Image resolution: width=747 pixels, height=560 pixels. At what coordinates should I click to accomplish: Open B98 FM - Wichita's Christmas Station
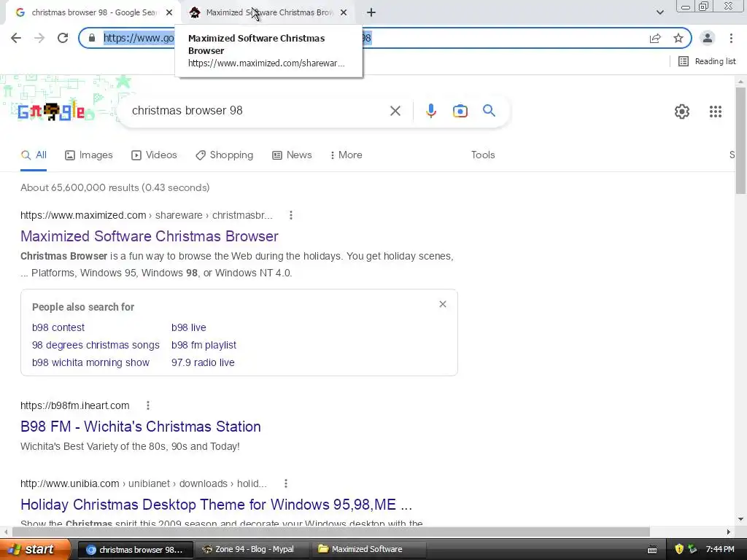point(141,427)
